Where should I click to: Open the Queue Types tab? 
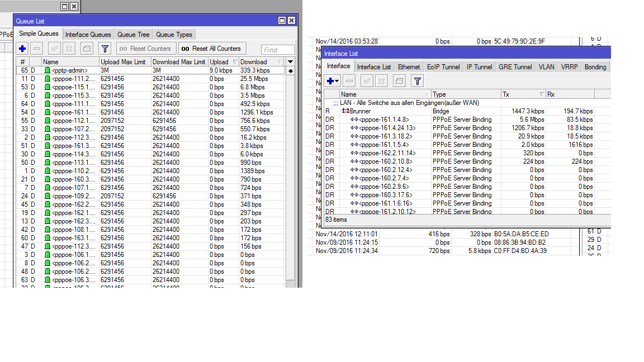pyautogui.click(x=174, y=35)
